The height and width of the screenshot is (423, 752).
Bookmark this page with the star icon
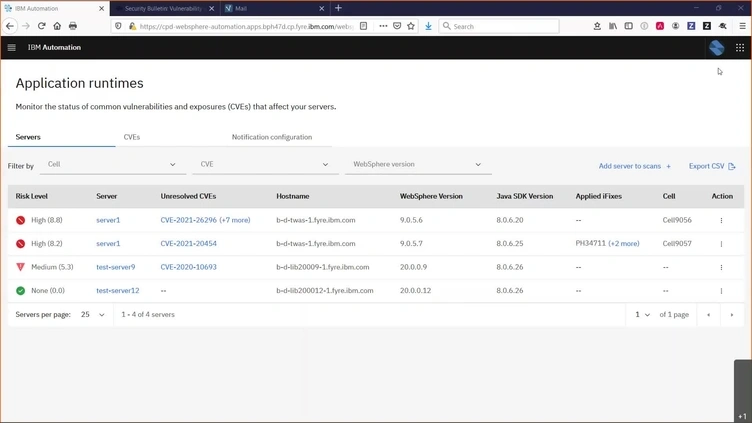[411, 26]
